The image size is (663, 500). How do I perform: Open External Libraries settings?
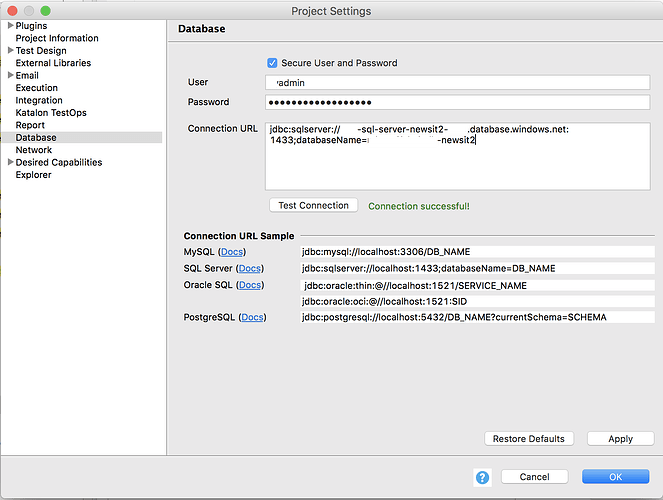click(53, 63)
